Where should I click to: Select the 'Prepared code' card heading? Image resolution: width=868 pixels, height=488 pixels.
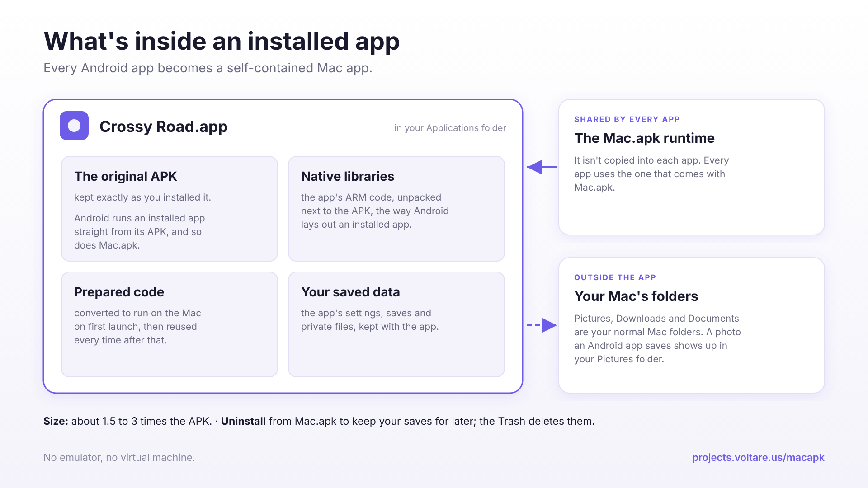[119, 292]
